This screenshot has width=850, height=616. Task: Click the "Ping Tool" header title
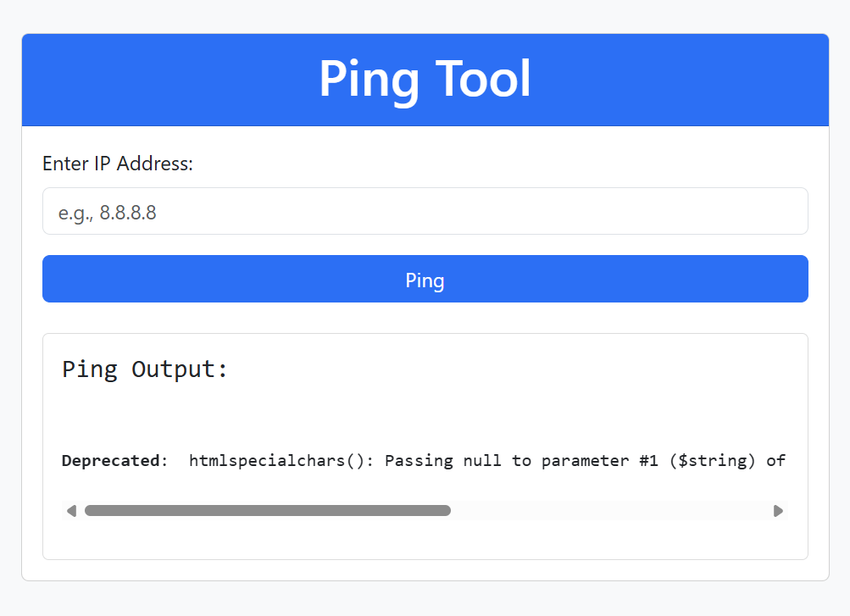(x=425, y=79)
